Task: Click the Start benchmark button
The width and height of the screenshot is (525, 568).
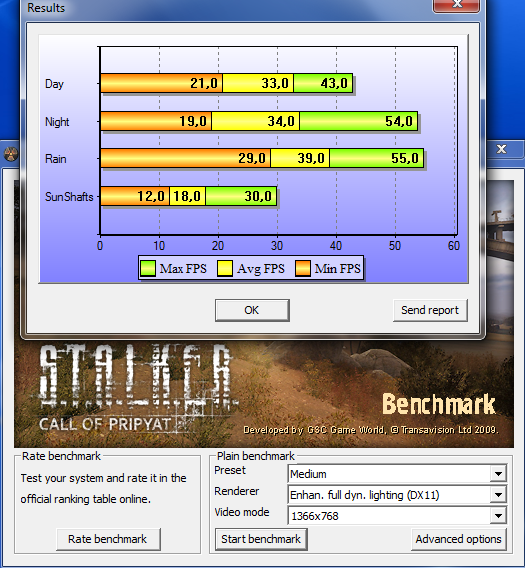Action: click(x=261, y=539)
